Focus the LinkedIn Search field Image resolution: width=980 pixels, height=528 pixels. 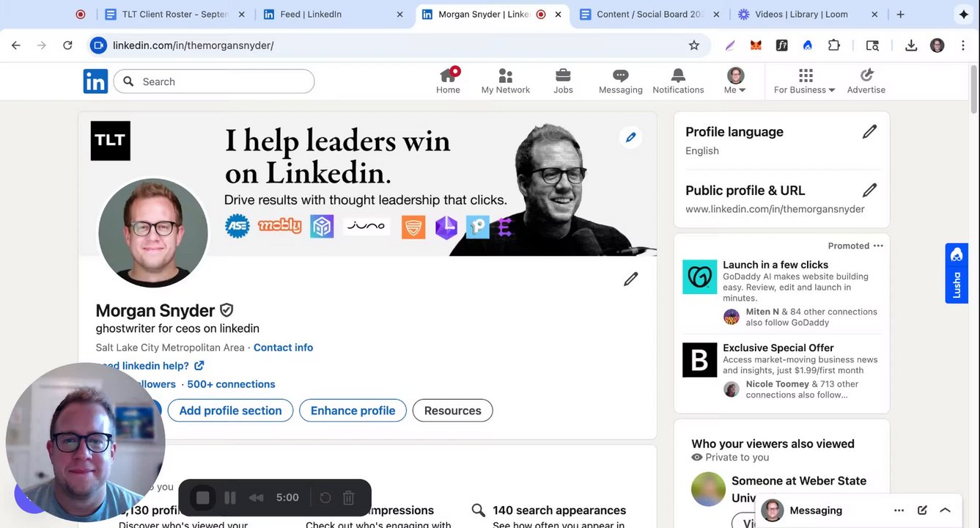coord(214,81)
